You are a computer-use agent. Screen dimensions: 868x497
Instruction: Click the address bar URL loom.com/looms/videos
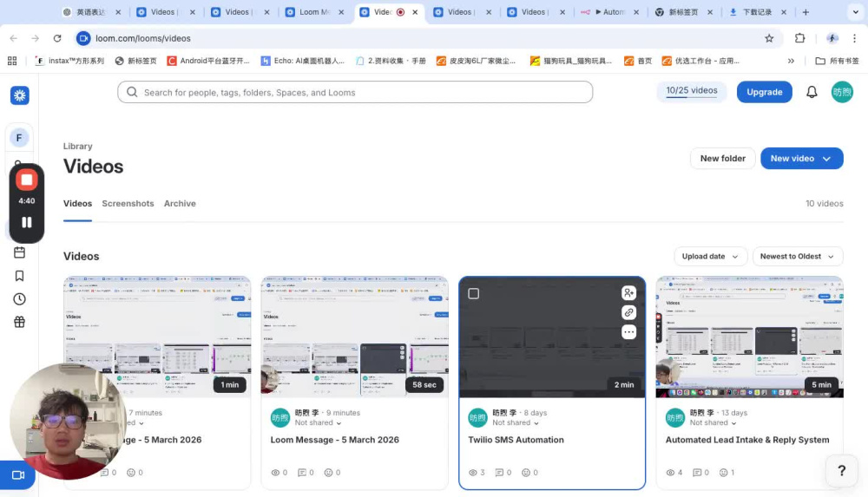pos(143,38)
